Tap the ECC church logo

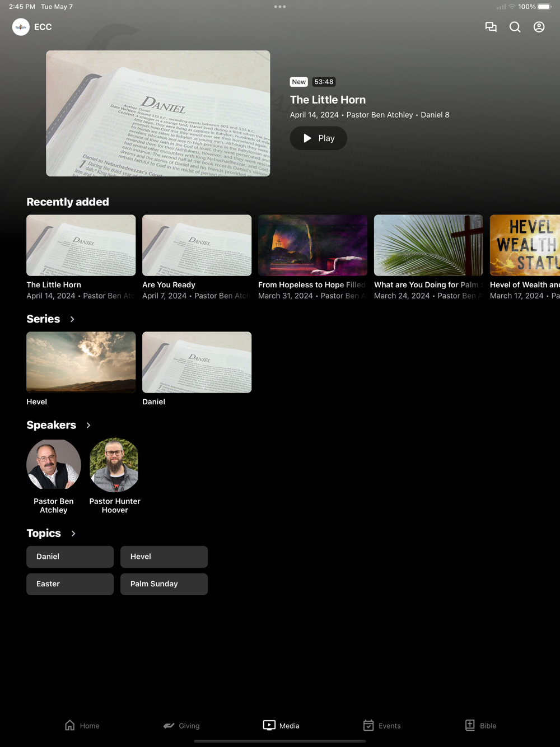point(21,27)
